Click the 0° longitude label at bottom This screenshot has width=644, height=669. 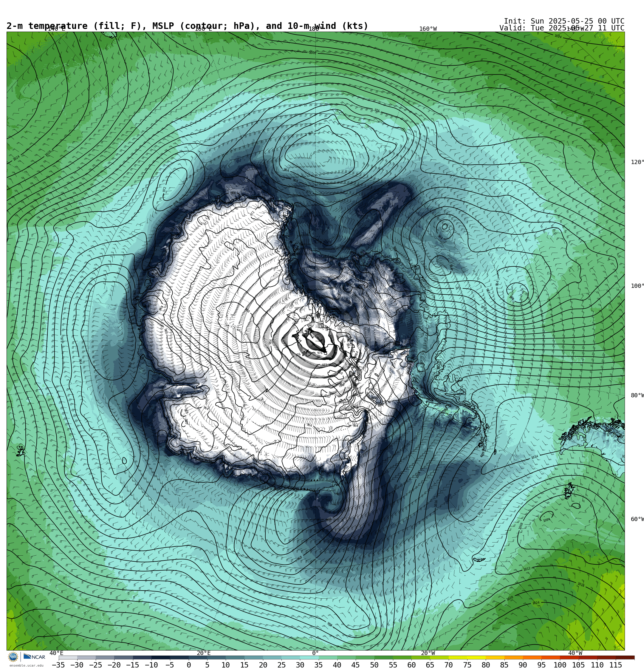pos(315,653)
